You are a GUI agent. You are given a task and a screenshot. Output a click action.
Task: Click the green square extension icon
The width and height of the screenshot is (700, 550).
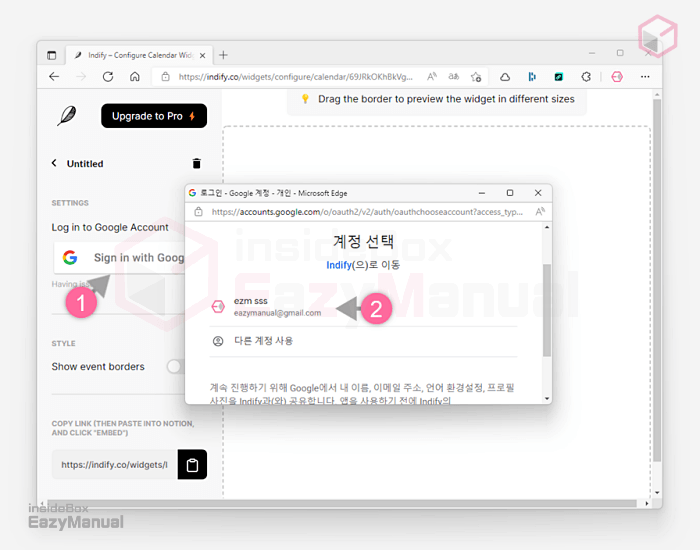558,77
